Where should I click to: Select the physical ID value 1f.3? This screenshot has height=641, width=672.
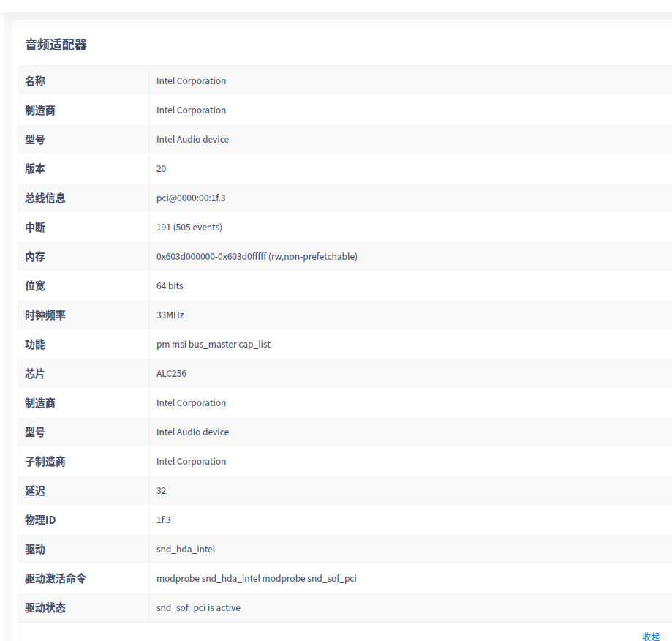click(x=164, y=520)
